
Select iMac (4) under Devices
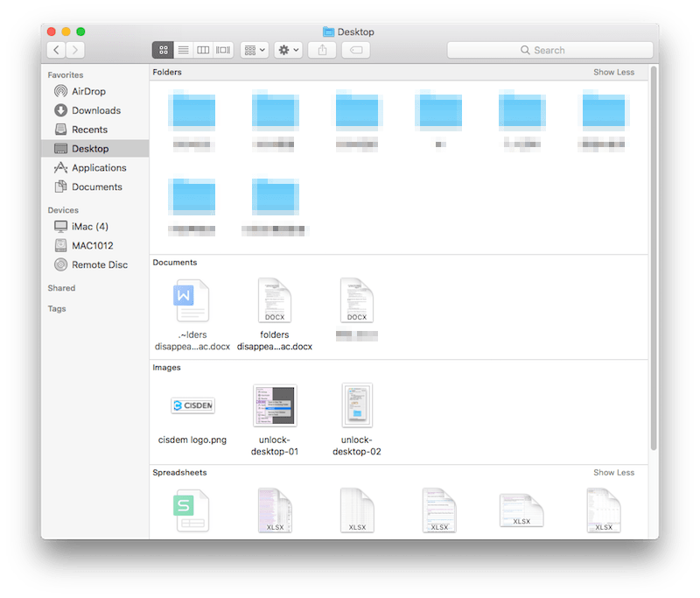click(84, 226)
